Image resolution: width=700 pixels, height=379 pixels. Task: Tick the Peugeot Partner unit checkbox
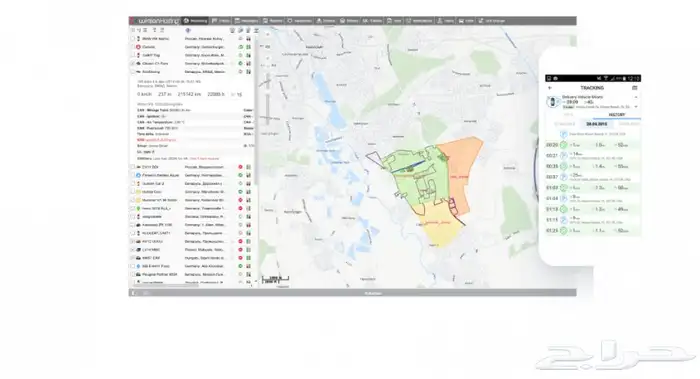coord(133,274)
